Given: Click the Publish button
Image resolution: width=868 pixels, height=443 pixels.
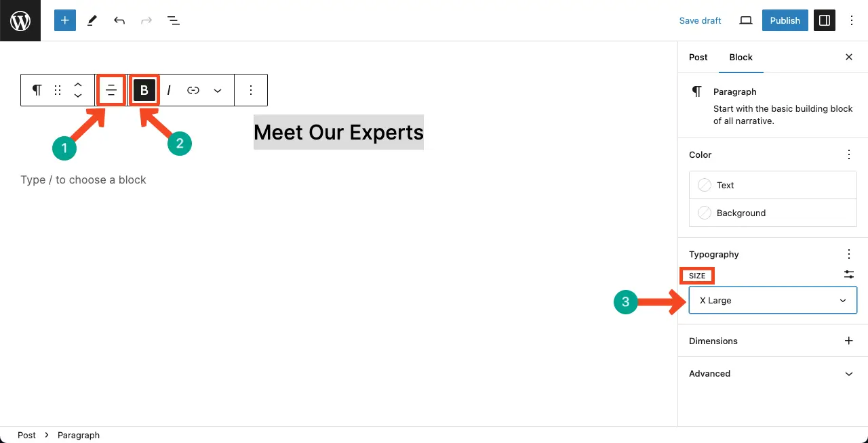Looking at the screenshot, I should tap(785, 20).
